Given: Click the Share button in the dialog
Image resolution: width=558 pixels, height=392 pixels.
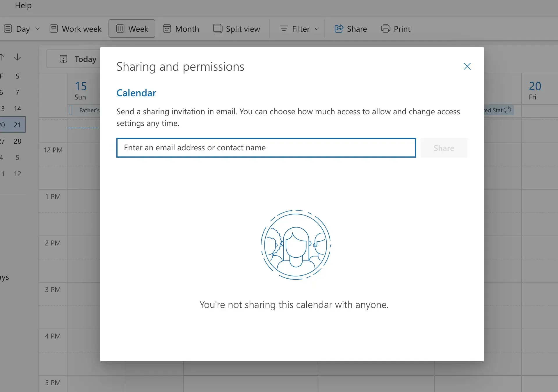Looking at the screenshot, I should 444,148.
